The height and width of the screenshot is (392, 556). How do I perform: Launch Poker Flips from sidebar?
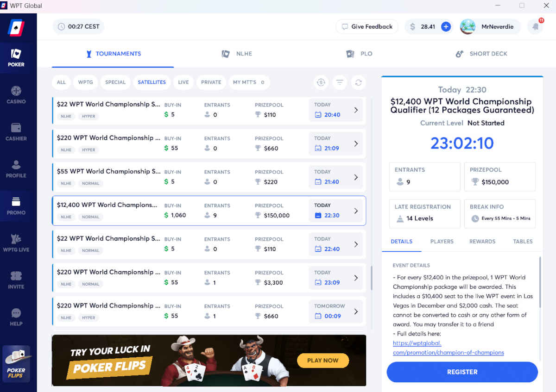(16, 364)
